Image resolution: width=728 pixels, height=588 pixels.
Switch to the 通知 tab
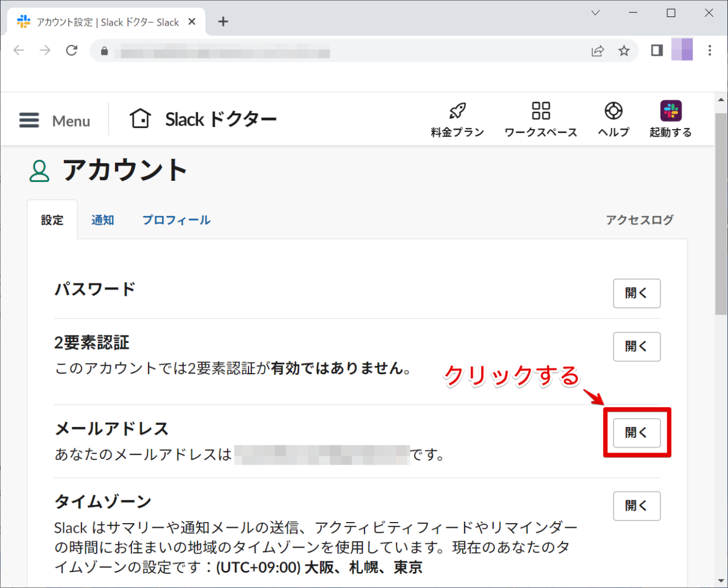click(103, 220)
